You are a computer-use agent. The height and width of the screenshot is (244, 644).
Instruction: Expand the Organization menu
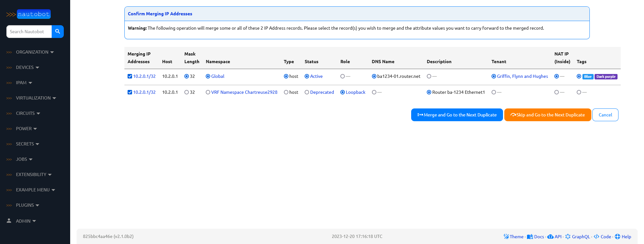pos(35,52)
